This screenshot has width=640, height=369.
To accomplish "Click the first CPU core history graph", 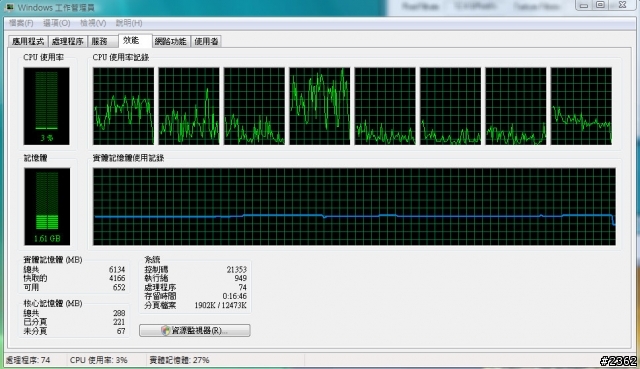I will pyautogui.click(x=124, y=106).
